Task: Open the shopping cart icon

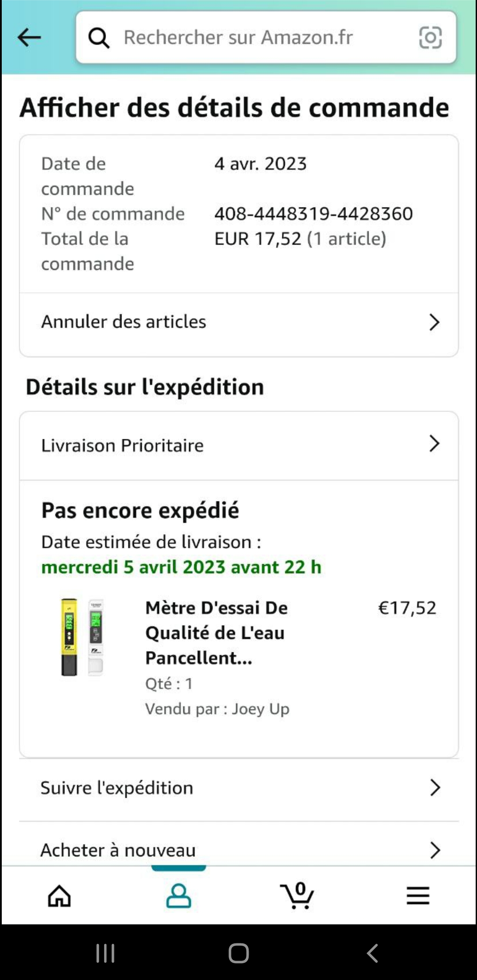Action: point(297,896)
